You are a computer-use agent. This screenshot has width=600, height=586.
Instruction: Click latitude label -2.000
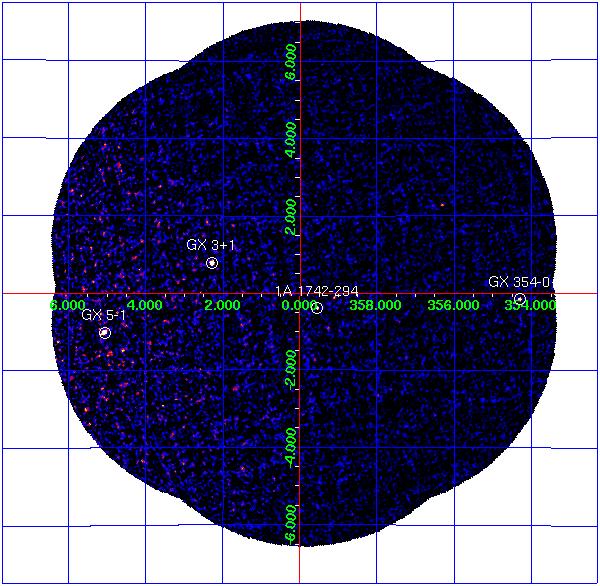click(x=291, y=369)
